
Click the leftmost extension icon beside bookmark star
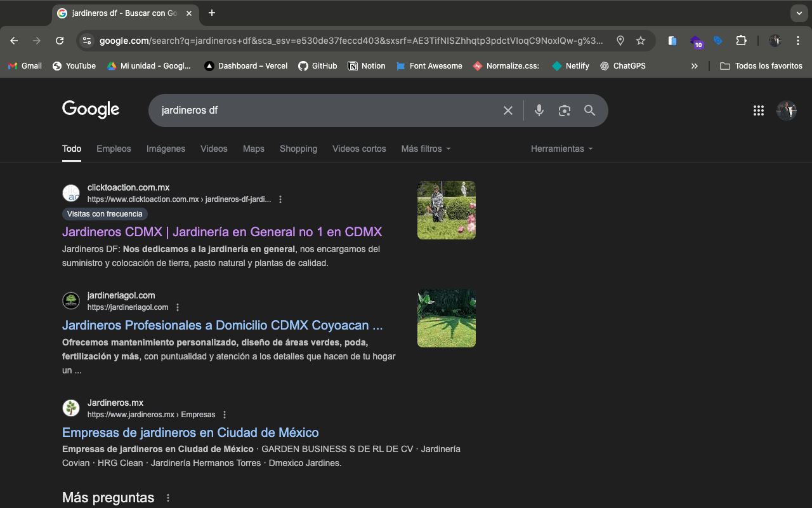673,41
